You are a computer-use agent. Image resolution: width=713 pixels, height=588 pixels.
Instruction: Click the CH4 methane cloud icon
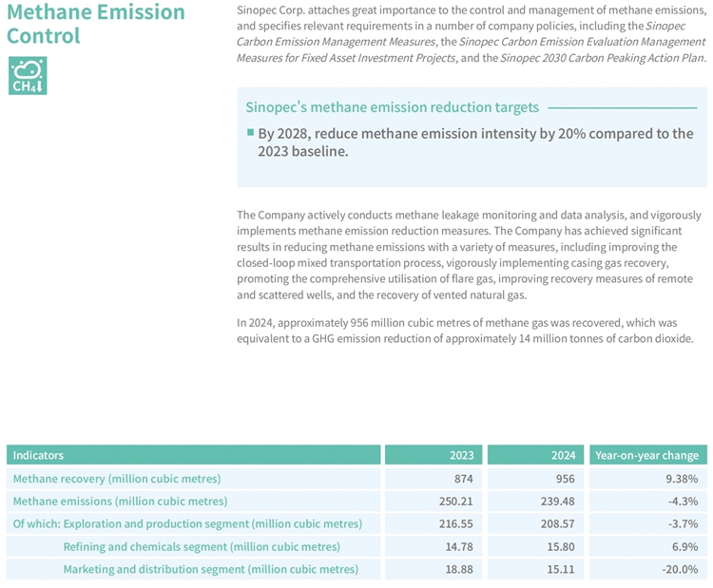27,76
